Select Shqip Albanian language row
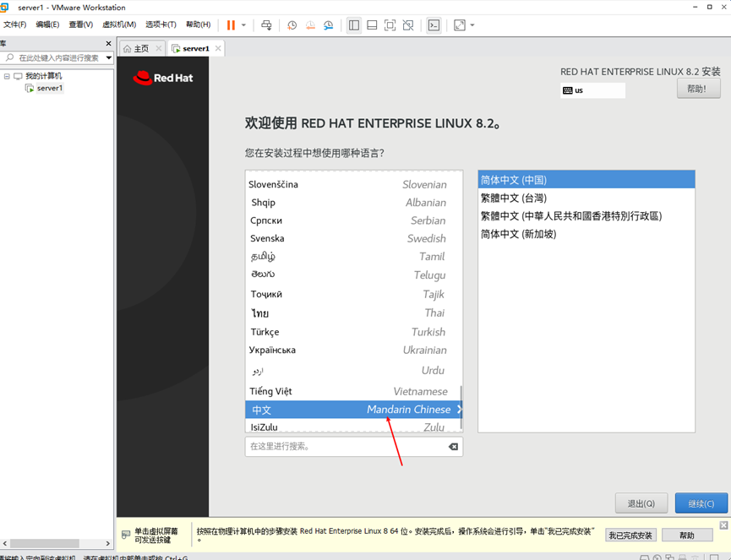 353,203
